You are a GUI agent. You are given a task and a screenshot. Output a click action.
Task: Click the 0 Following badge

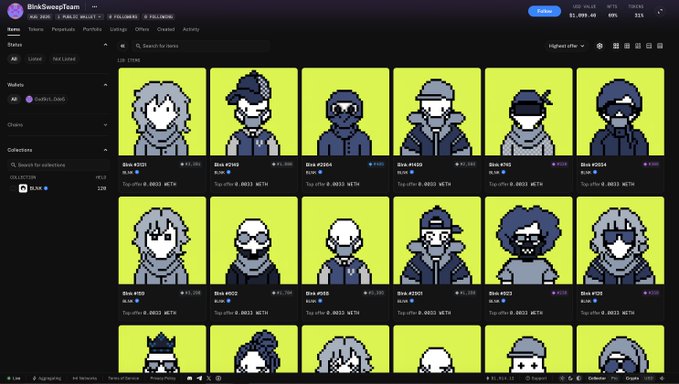tap(158, 17)
